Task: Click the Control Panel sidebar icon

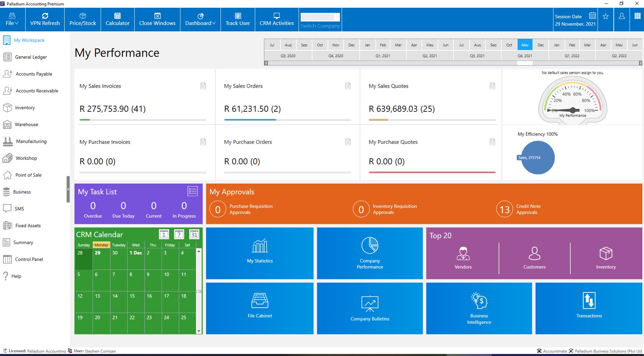Action: pos(7,259)
